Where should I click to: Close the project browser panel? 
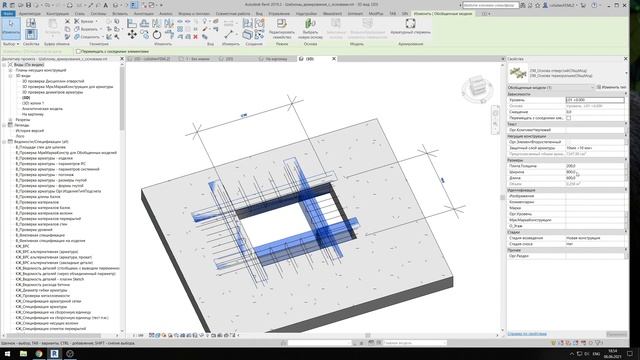click(x=122, y=59)
